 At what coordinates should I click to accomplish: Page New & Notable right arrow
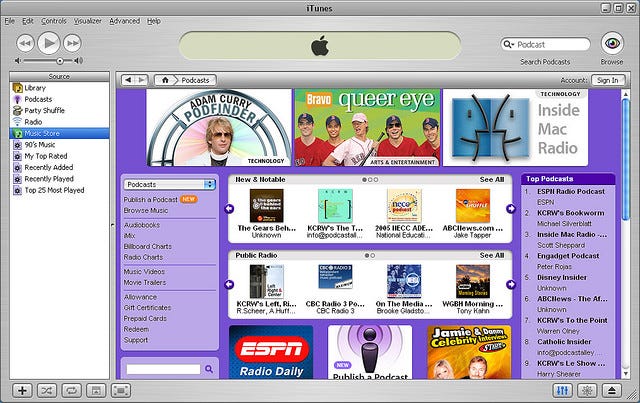(511, 209)
